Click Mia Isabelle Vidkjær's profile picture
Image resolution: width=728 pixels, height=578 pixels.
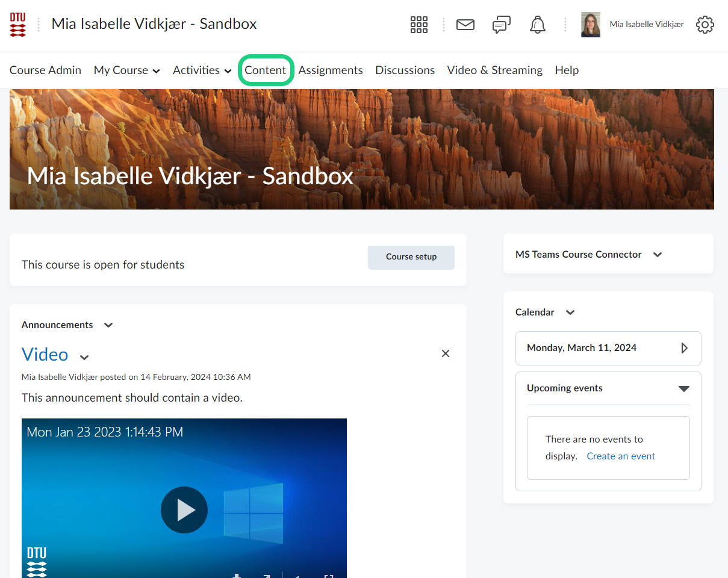coord(590,25)
